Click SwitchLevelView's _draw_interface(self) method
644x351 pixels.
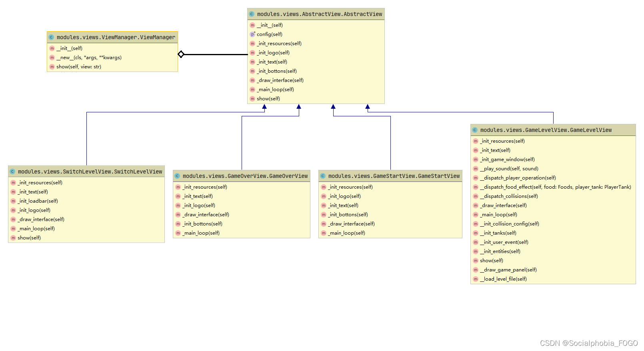tap(41, 219)
